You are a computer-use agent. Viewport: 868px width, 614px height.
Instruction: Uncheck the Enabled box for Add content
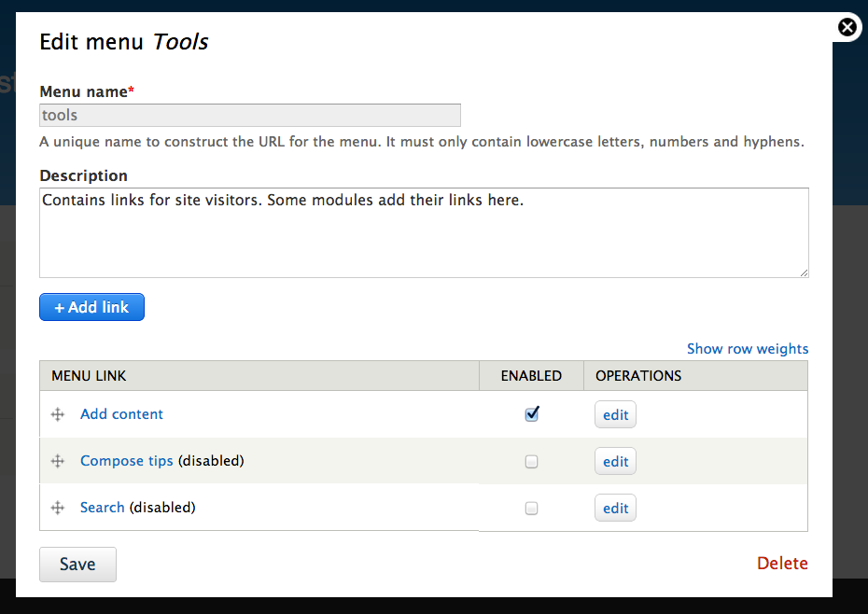[x=531, y=414]
